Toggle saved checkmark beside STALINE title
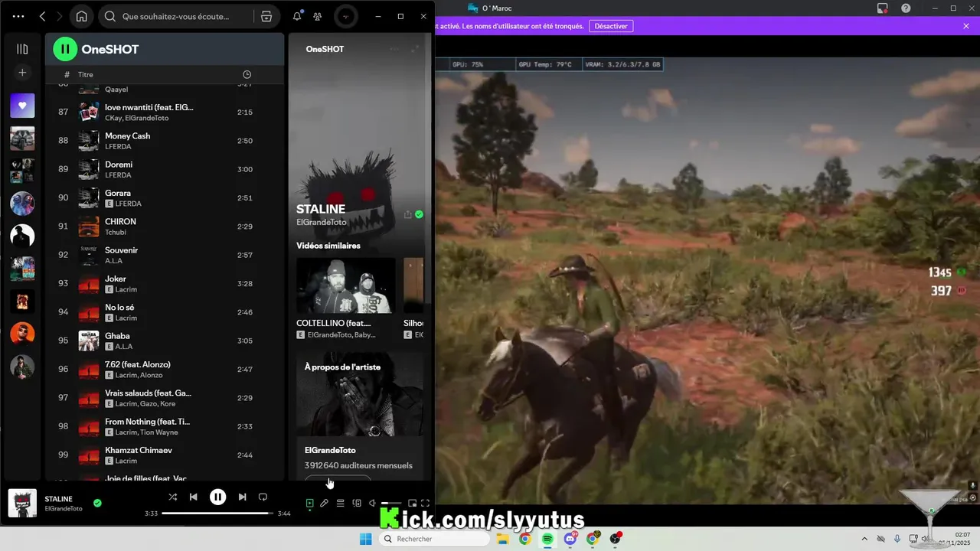980x551 pixels. (419, 215)
